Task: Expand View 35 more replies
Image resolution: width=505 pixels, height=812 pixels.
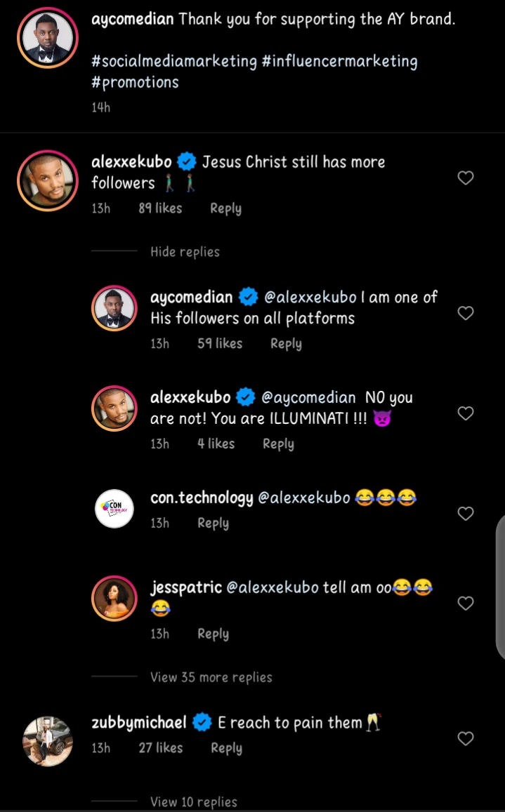Action: (211, 677)
